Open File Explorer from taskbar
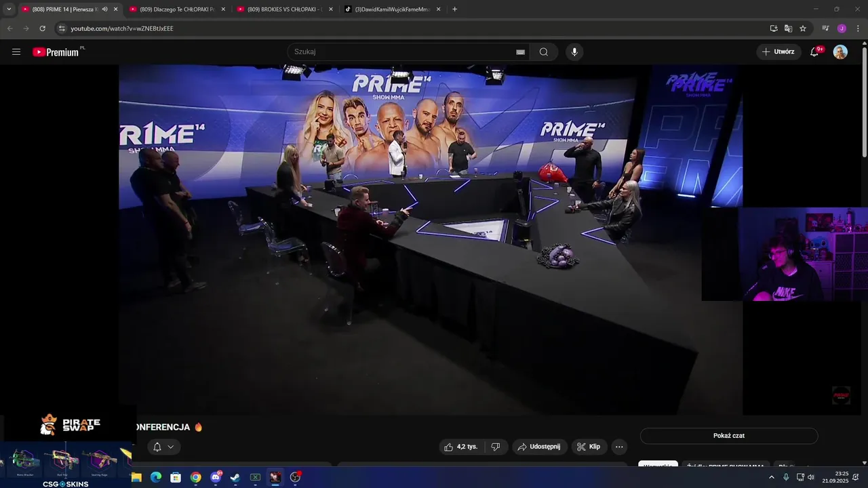This screenshot has width=868, height=488. (x=136, y=477)
